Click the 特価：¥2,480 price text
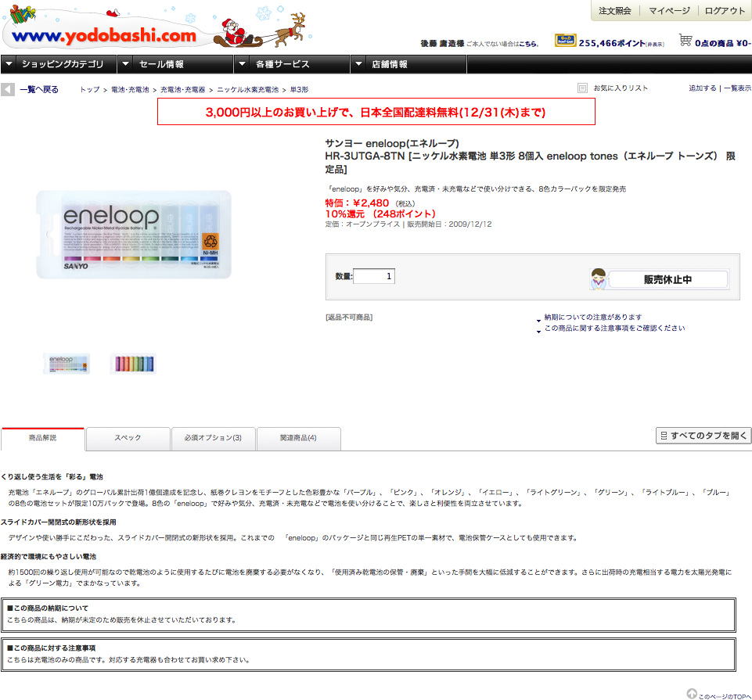Image resolution: width=752 pixels, height=700 pixels. click(357, 203)
